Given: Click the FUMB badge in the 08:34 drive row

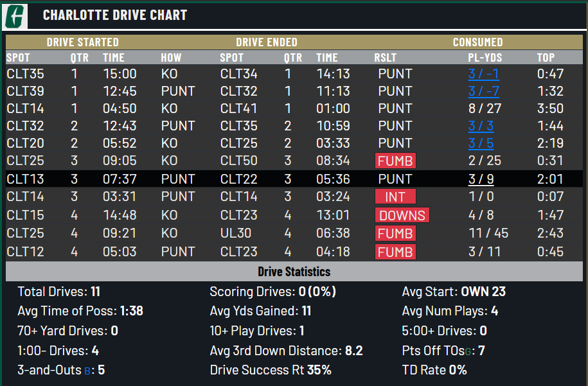Looking at the screenshot, I should click(395, 161).
